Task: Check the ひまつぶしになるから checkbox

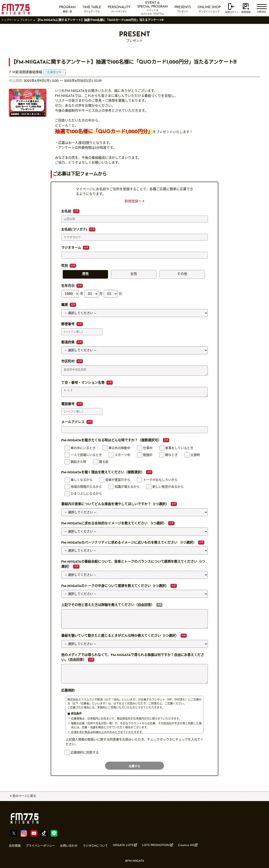Action: [67, 494]
